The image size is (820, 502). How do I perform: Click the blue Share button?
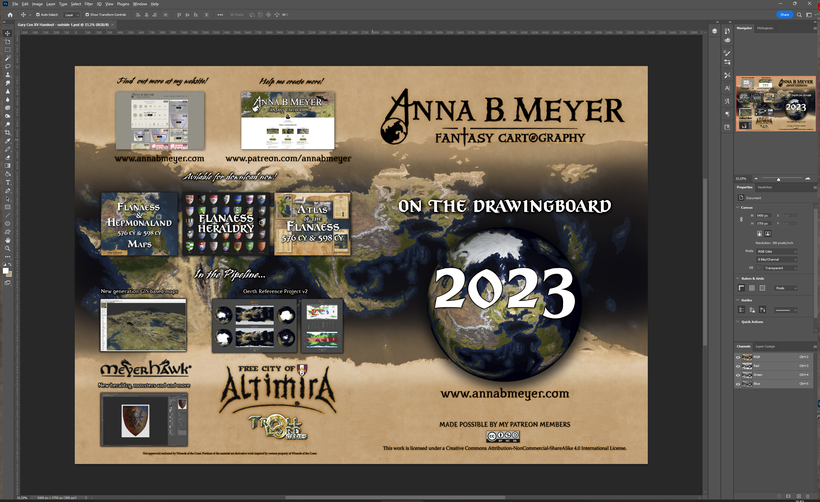[x=784, y=15]
